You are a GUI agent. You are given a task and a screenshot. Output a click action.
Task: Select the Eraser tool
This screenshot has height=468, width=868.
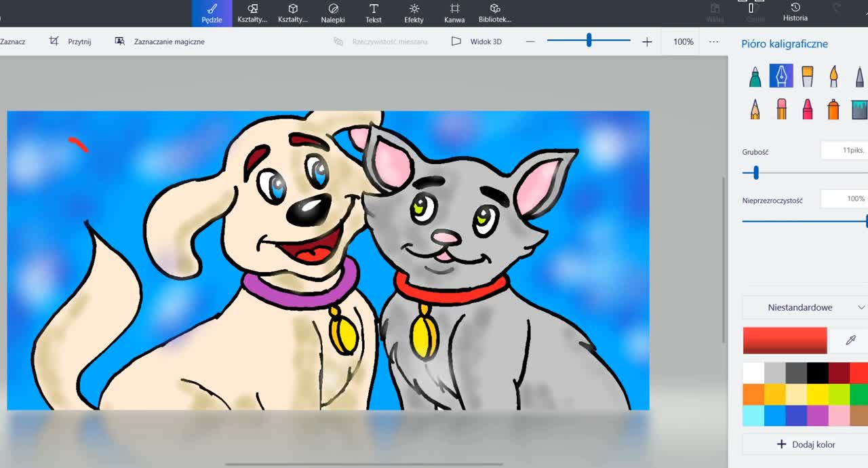tap(781, 109)
